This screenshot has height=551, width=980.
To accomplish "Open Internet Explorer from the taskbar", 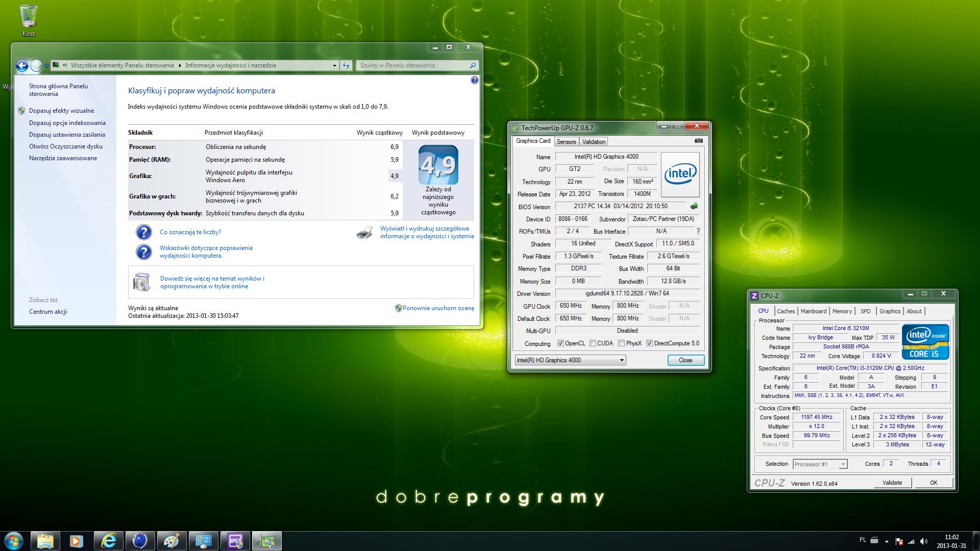I will click(x=108, y=541).
